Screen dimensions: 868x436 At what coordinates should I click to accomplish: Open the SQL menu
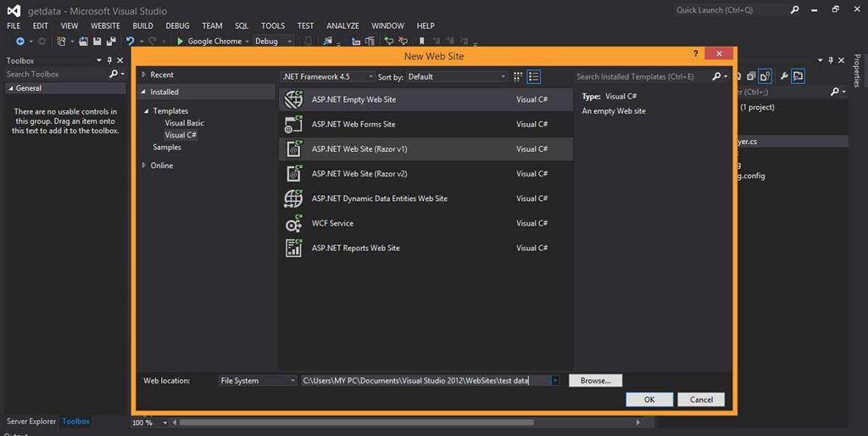242,25
